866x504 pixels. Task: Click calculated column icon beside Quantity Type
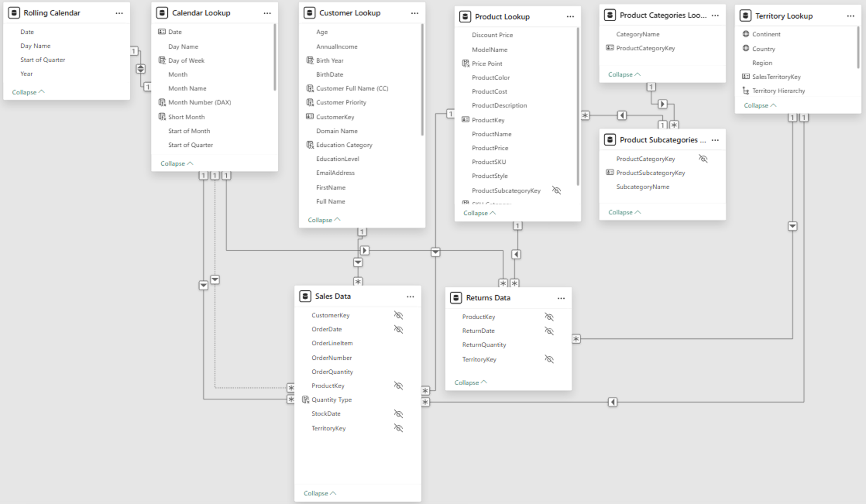(x=305, y=399)
